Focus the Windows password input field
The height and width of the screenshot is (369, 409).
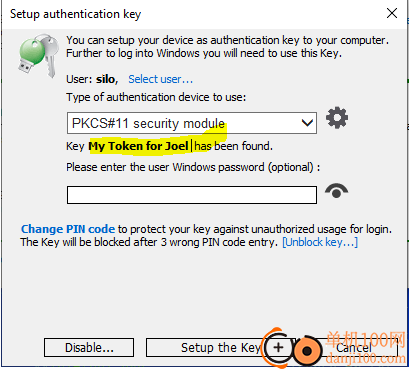(x=192, y=195)
